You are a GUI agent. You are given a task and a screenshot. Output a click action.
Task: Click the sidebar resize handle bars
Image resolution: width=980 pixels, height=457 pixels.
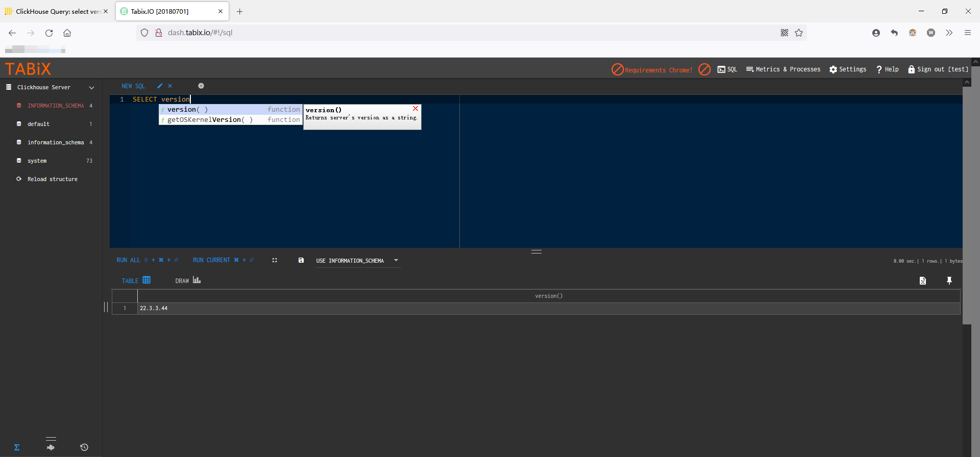tap(106, 307)
